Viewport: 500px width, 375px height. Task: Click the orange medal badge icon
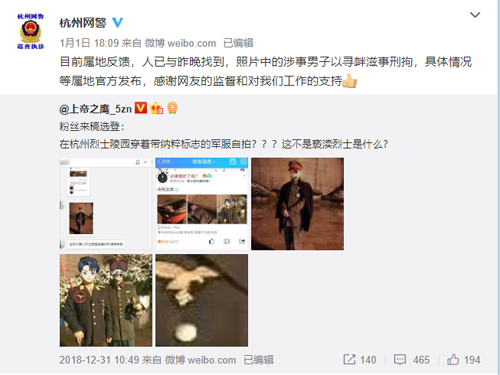(172, 108)
